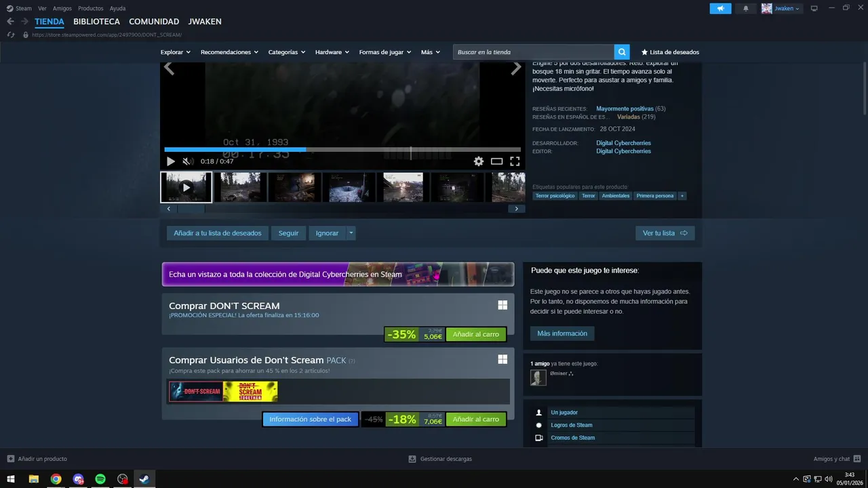This screenshot has width=868, height=488.
Task: Click Más información button
Action: tap(562, 333)
